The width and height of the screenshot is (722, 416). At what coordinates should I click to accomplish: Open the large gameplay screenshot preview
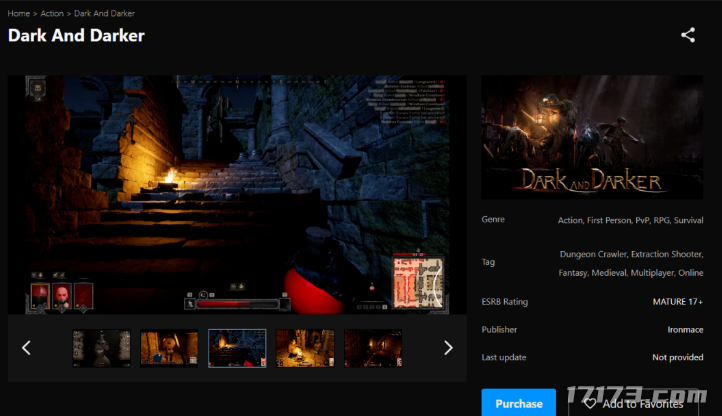[x=237, y=195]
